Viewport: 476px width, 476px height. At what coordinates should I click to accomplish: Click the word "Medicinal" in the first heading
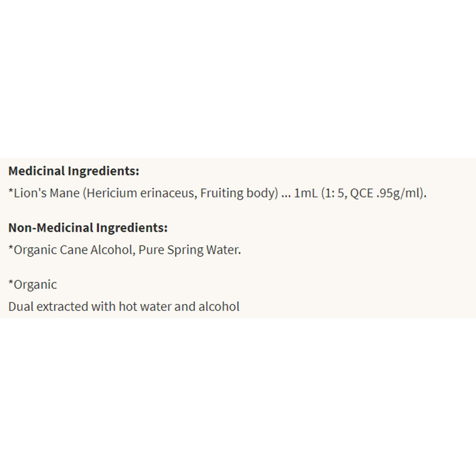(36, 171)
